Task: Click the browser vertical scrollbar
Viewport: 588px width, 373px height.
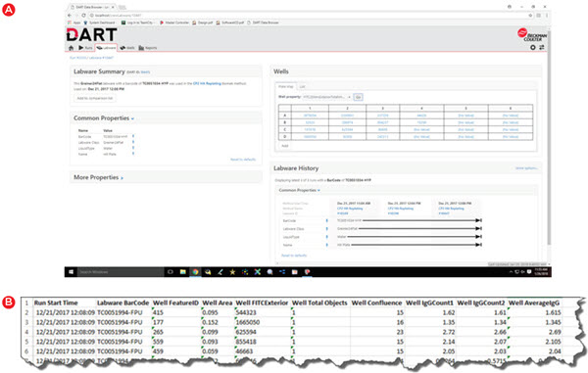Action: click(x=549, y=139)
